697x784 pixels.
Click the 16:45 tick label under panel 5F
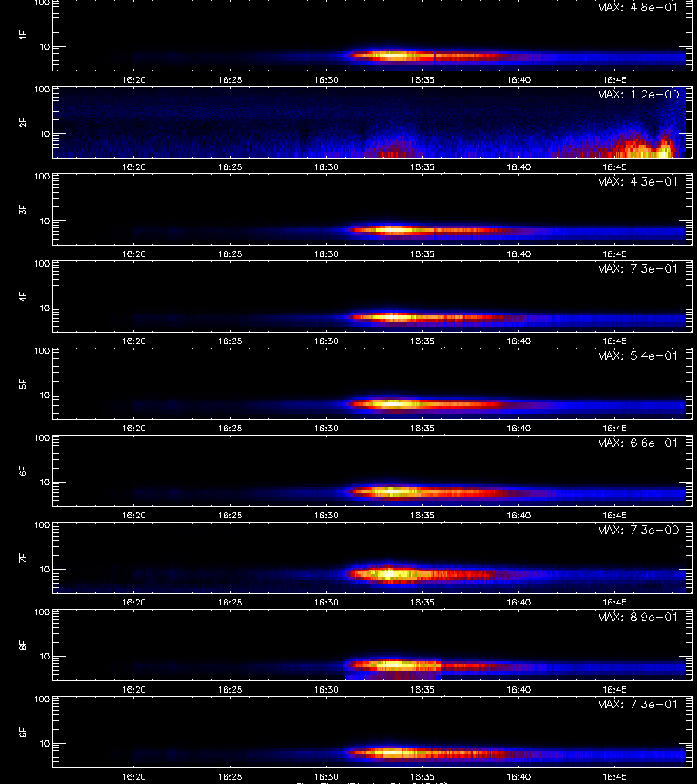click(614, 429)
